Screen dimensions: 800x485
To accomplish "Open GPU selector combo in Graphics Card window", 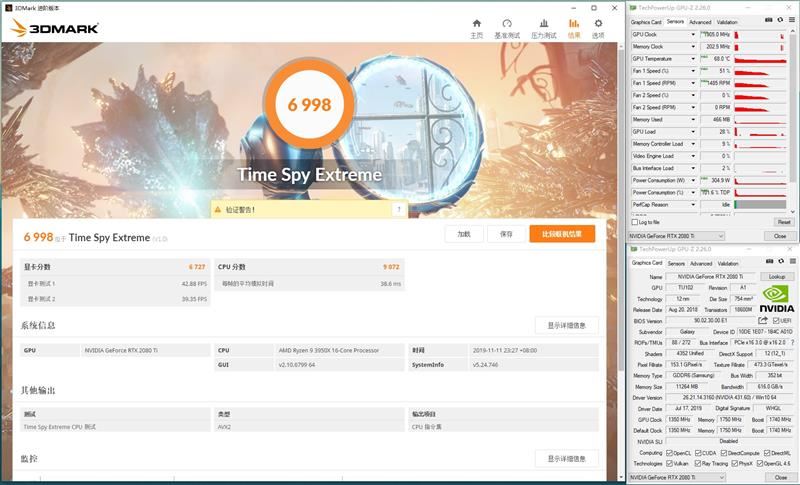I will click(x=677, y=477).
